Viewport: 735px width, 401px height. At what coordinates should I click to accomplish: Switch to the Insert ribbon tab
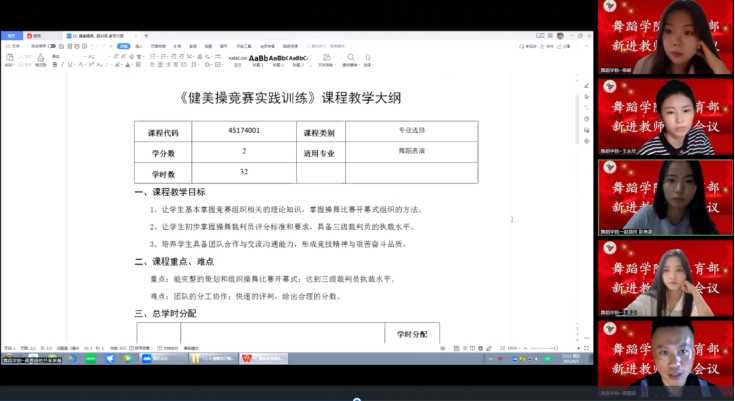click(x=141, y=46)
